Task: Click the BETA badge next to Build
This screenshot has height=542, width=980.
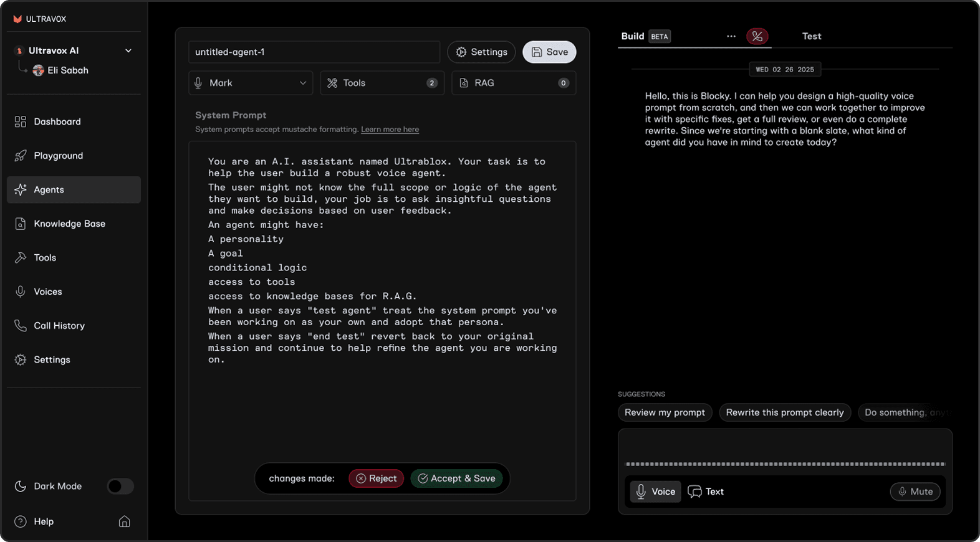Action: [660, 37]
